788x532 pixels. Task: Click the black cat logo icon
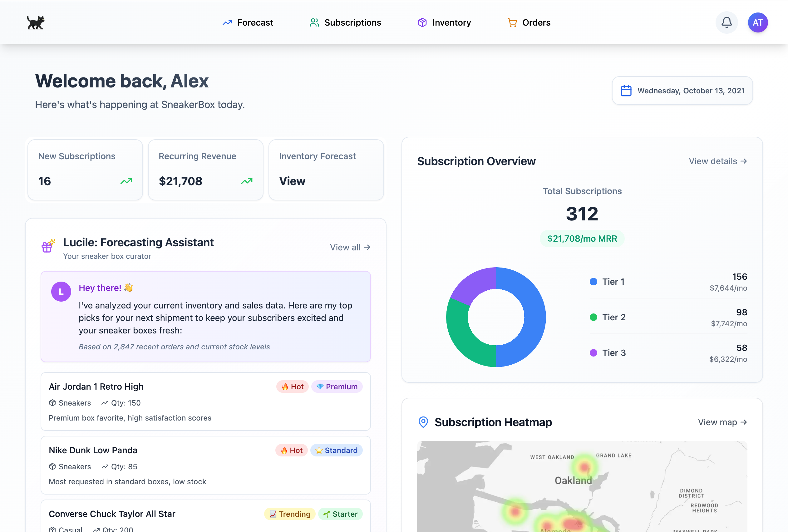point(36,23)
